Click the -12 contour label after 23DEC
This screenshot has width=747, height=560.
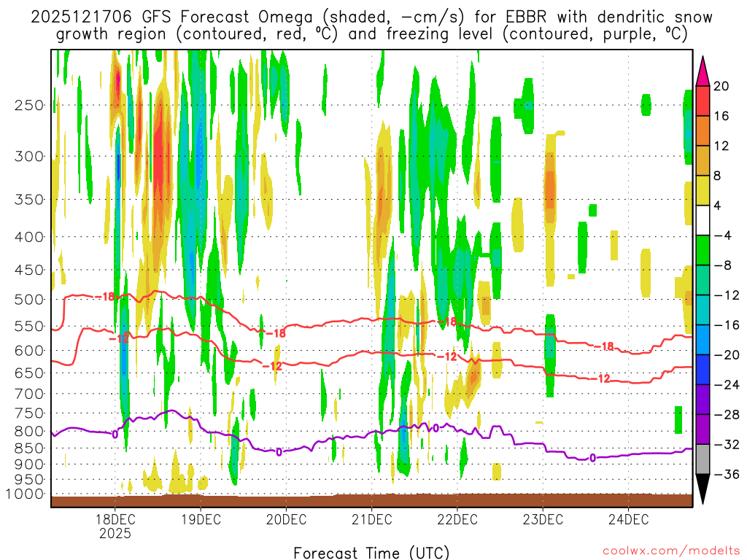(600, 378)
